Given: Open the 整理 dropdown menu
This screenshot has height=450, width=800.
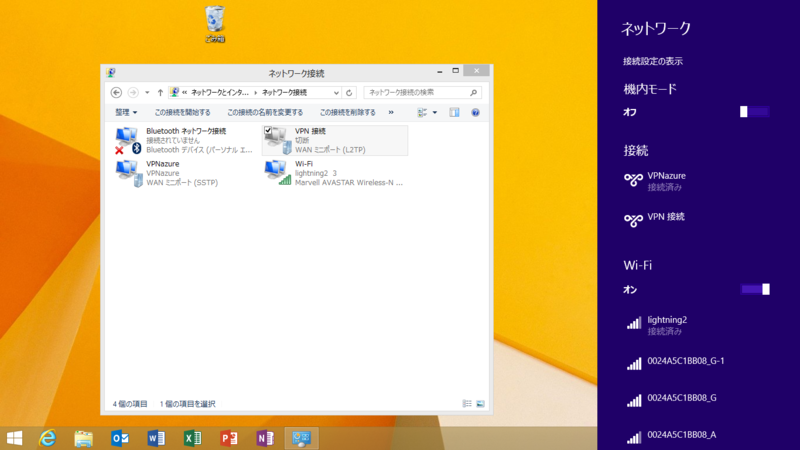Looking at the screenshot, I should click(126, 112).
